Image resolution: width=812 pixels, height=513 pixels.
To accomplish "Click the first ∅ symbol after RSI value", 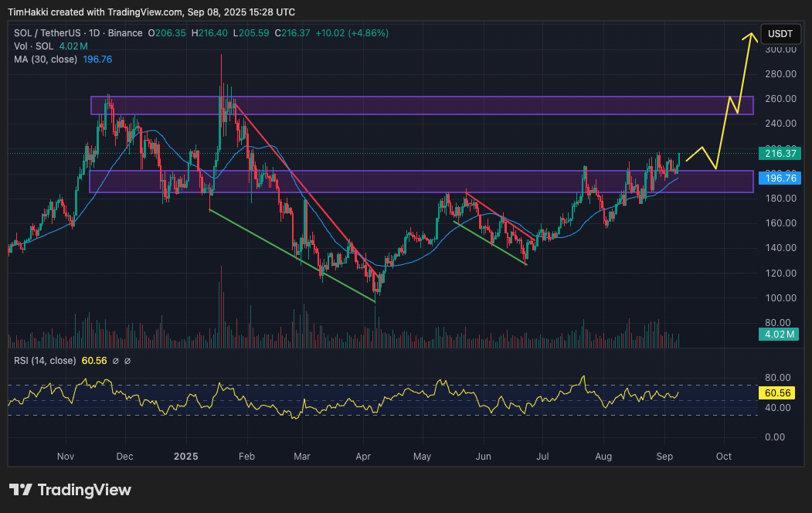I will [115, 361].
